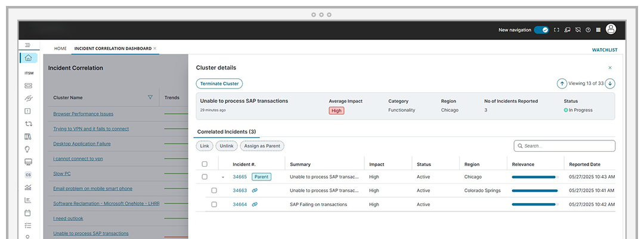Open the ticket icon in sidebar

point(29,86)
